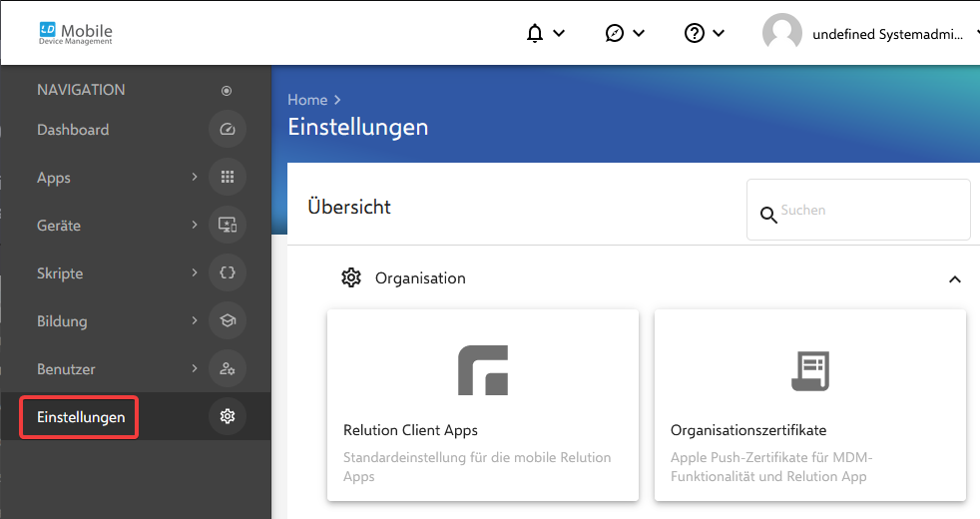The width and height of the screenshot is (980, 519).
Task: Open the notifications bell icon
Action: pyautogui.click(x=534, y=33)
